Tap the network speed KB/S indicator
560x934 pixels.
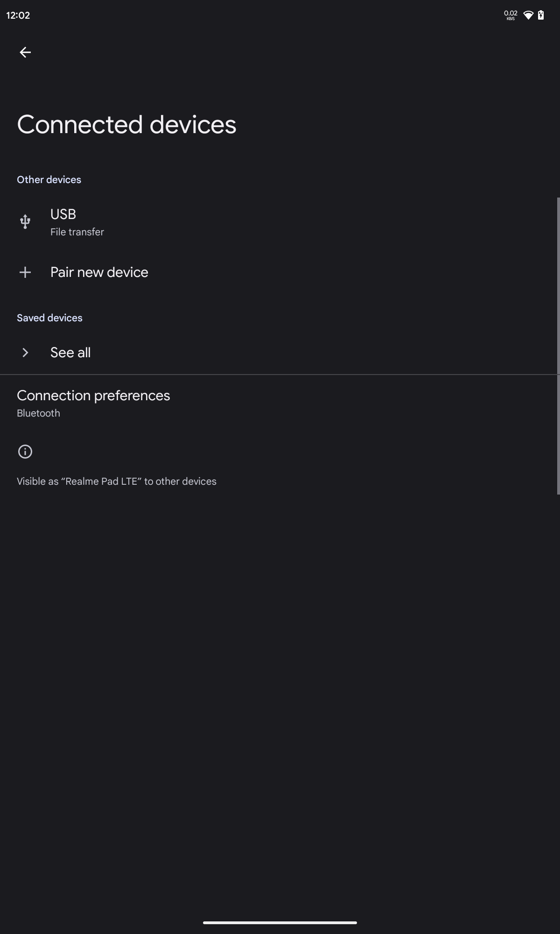tap(511, 15)
